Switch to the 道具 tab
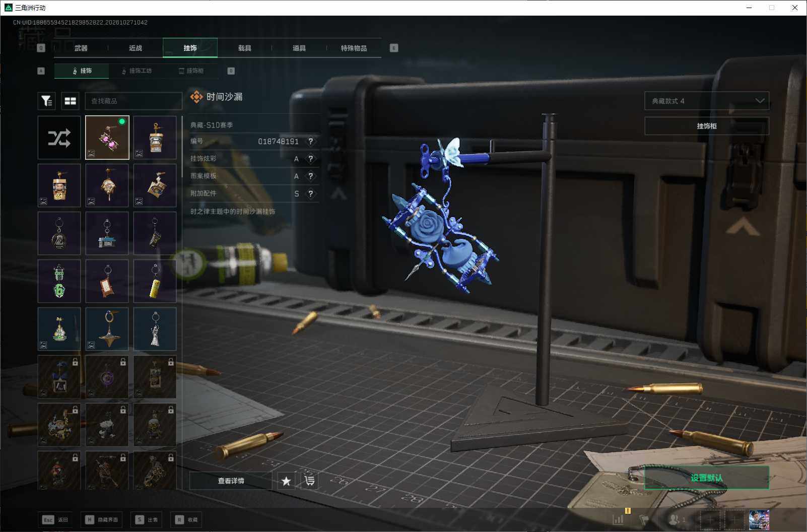807x532 pixels. click(x=299, y=48)
